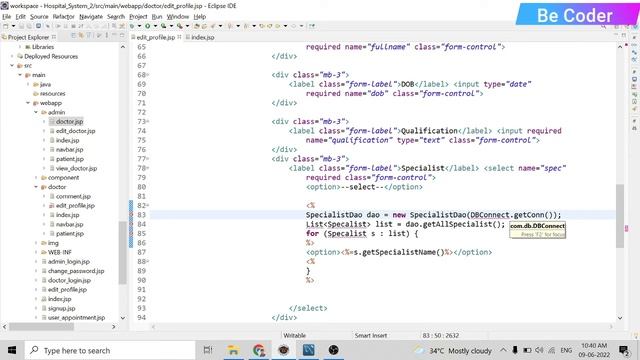640x360 pixels.
Task: Toggle code fold at line 68
Action: [148, 75]
